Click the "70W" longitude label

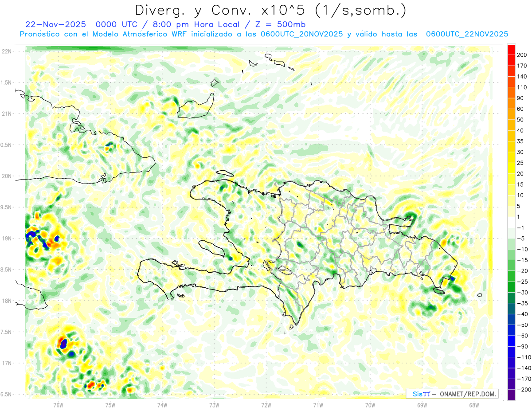(370, 404)
